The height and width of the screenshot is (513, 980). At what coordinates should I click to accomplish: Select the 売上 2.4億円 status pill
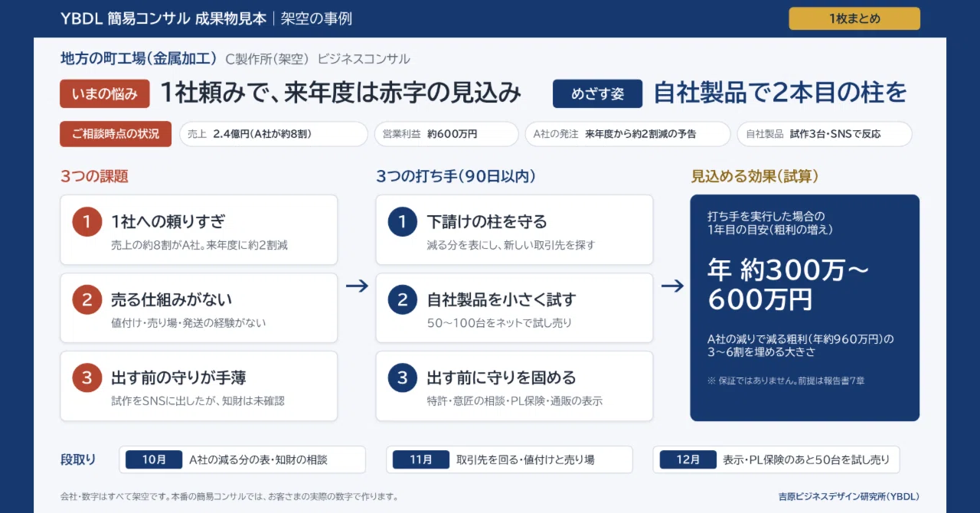tap(273, 134)
